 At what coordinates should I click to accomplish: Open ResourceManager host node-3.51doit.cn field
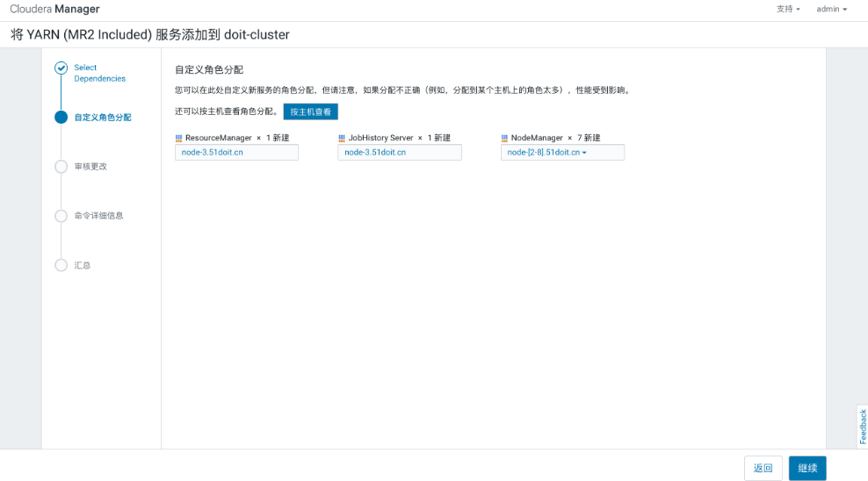coord(236,153)
